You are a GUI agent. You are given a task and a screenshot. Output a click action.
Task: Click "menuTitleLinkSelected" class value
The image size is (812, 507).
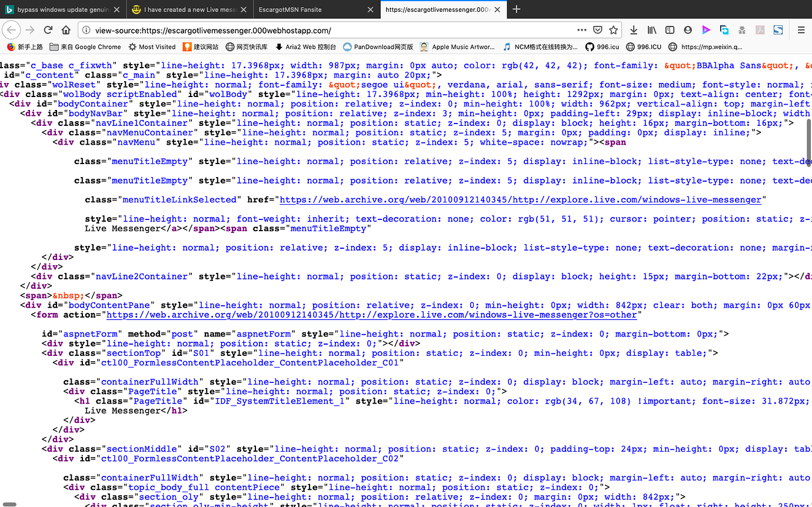tap(179, 199)
